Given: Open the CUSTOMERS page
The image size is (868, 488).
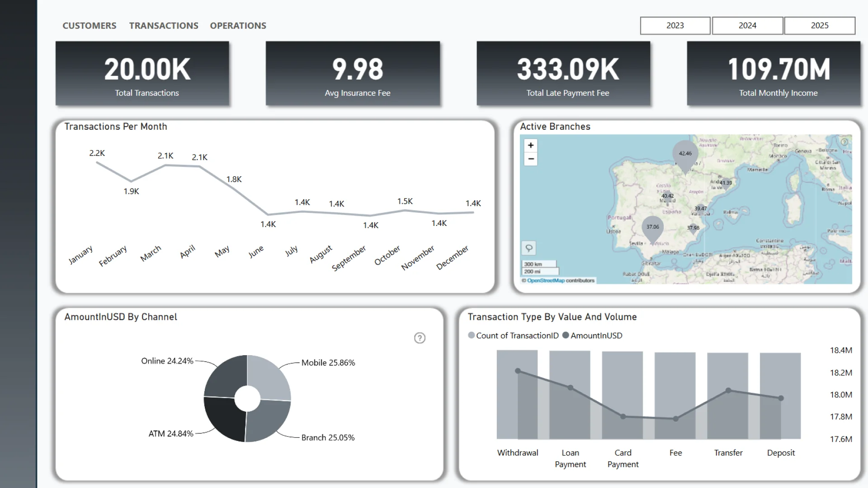Looking at the screenshot, I should (x=90, y=26).
